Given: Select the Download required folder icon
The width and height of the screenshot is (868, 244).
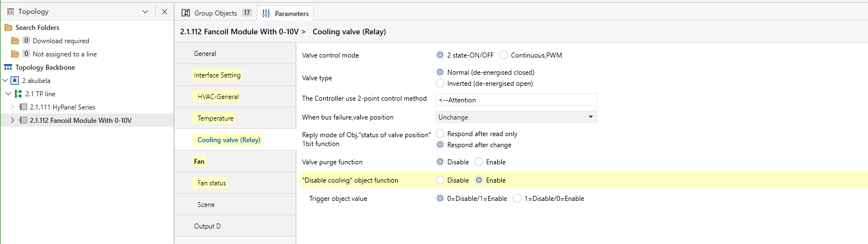Looking at the screenshot, I should click(15, 41).
